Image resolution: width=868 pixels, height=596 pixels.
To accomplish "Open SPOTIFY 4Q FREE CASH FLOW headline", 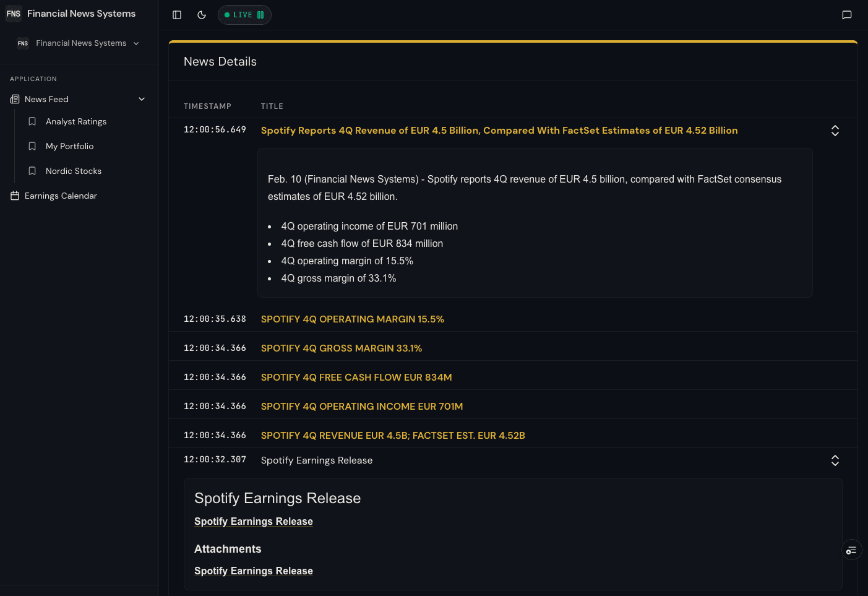I will 356,378.
